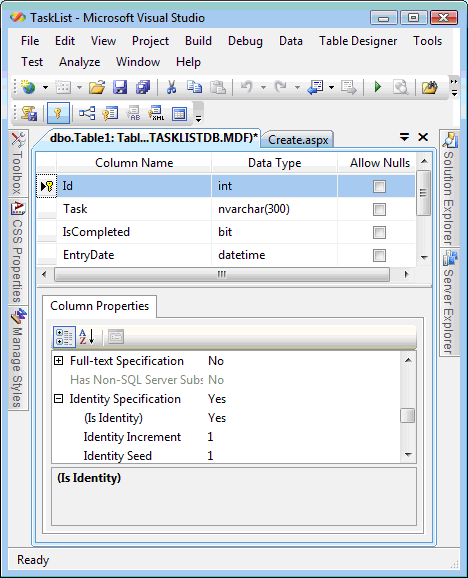The width and height of the screenshot is (468, 578).
Task: Click the Navigate Forward icon
Action: click(349, 87)
